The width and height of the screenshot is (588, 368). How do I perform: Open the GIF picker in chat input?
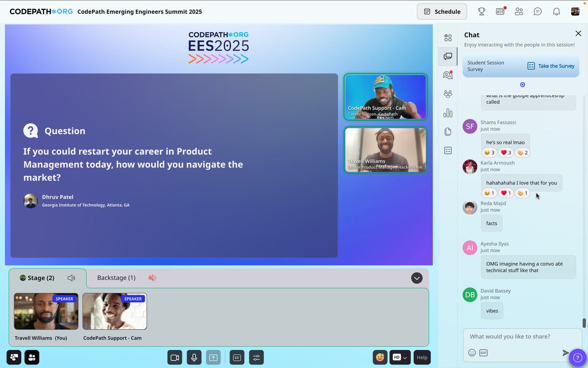(483, 353)
